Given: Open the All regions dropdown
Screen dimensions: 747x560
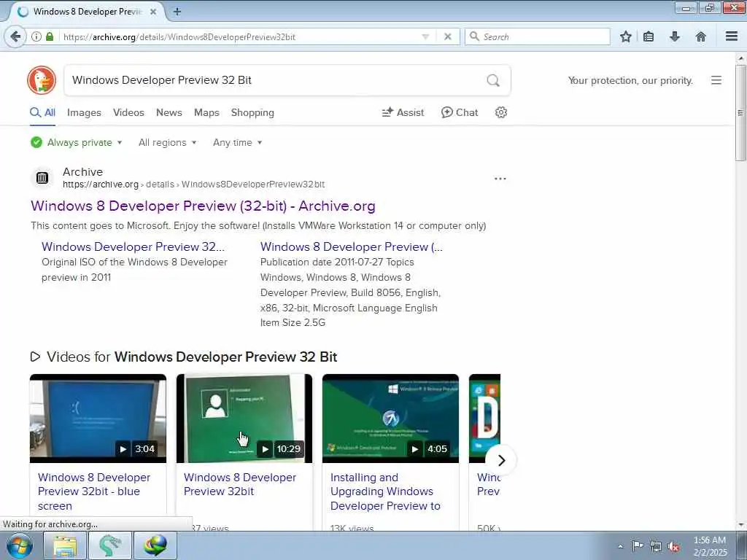Looking at the screenshot, I should (167, 142).
